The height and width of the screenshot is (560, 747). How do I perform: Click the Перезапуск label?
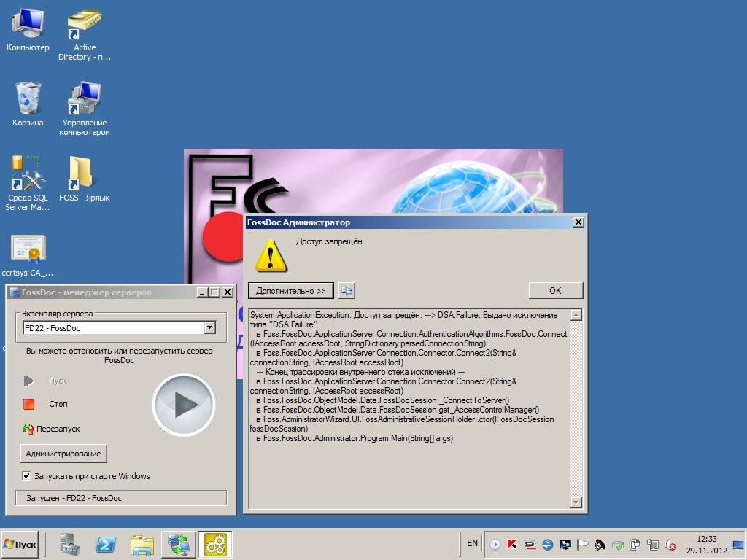coord(58,429)
